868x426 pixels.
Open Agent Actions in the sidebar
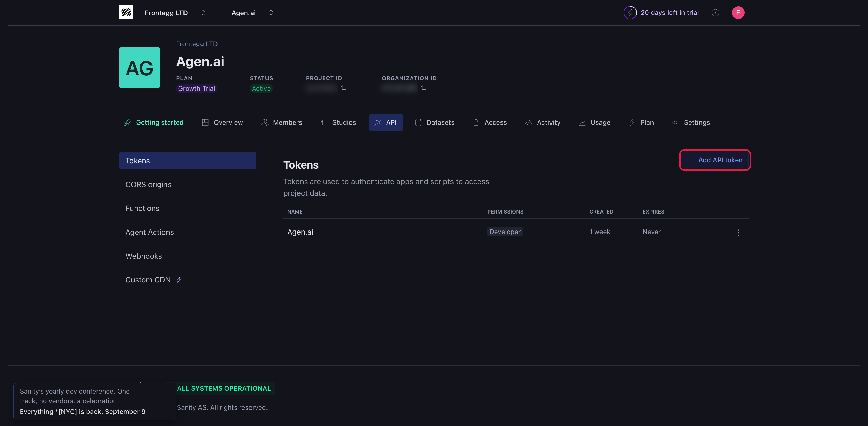pyautogui.click(x=187, y=232)
